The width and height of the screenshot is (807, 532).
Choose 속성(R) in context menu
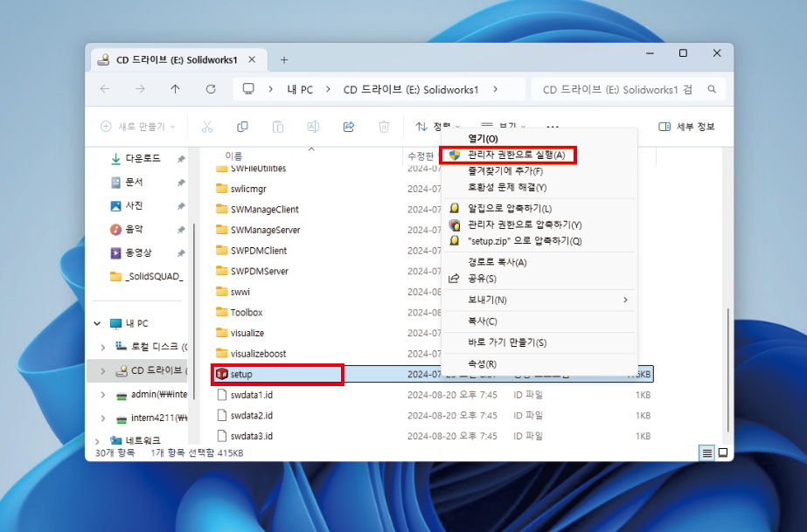[x=539, y=364]
